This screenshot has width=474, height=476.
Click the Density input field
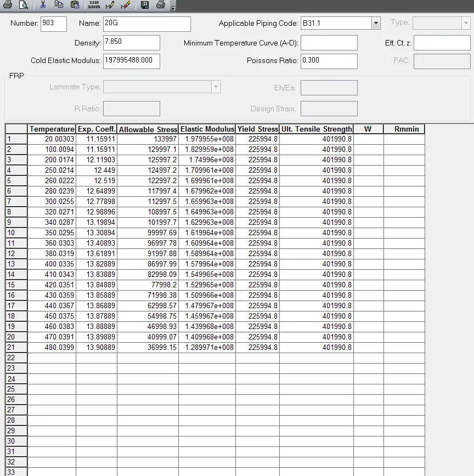click(x=131, y=42)
